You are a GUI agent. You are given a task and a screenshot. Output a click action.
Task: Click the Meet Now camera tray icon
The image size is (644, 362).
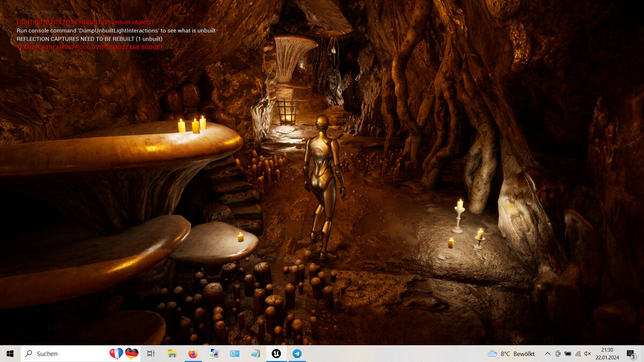(x=558, y=353)
